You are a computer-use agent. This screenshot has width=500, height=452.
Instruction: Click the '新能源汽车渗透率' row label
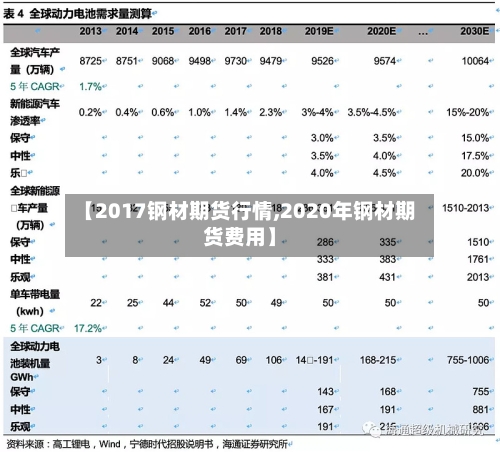(35, 112)
